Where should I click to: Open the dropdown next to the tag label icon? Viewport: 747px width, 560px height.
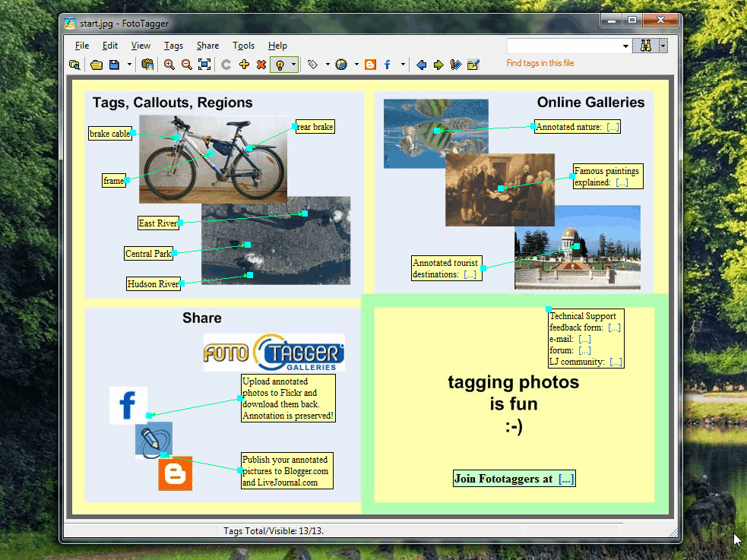[x=328, y=65]
